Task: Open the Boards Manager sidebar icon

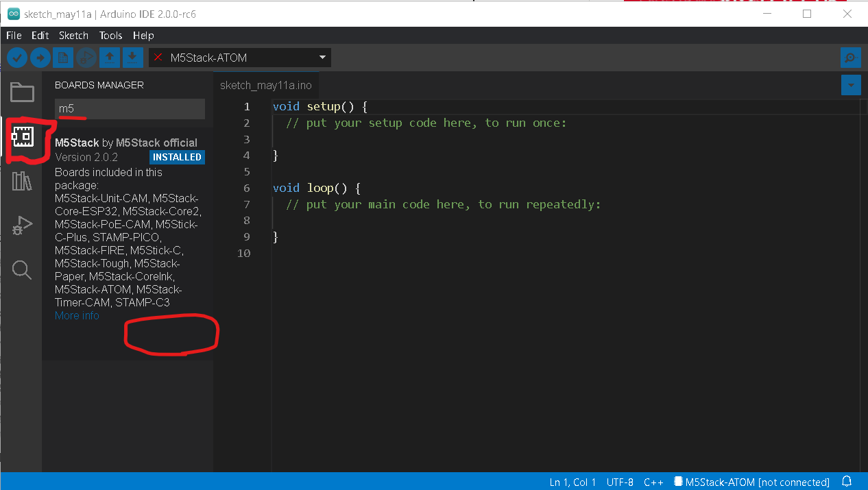Action: (x=22, y=137)
